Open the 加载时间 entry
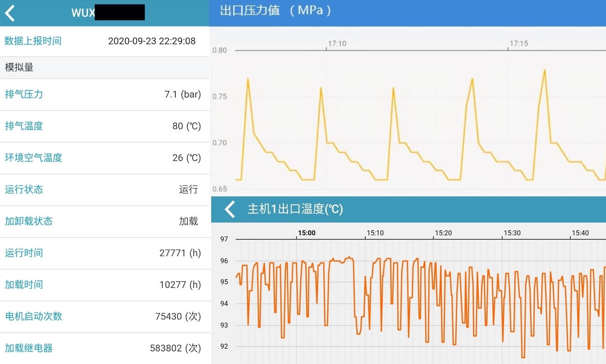Viewport: 606px width, 364px height. click(104, 285)
